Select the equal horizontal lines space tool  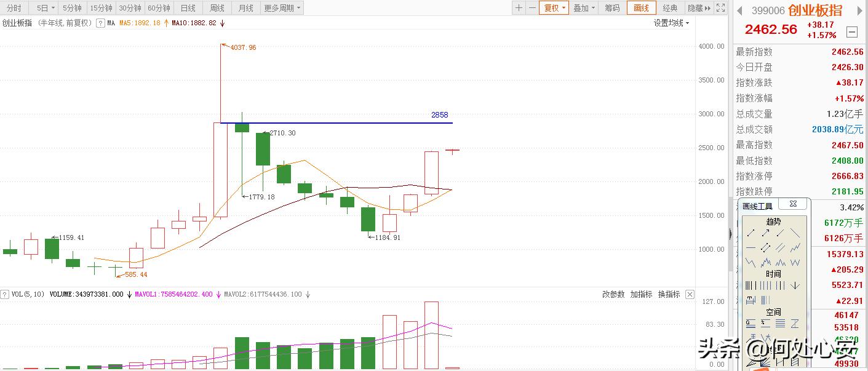pos(781,323)
